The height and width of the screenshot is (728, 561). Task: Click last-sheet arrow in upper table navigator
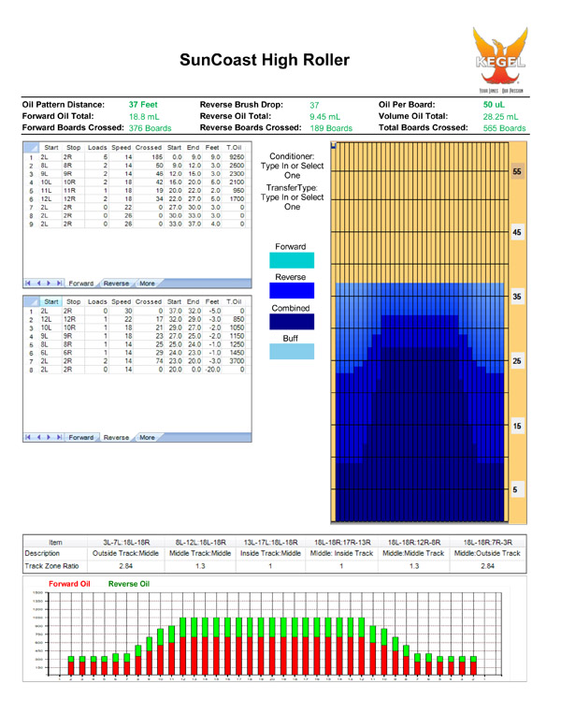(60, 282)
